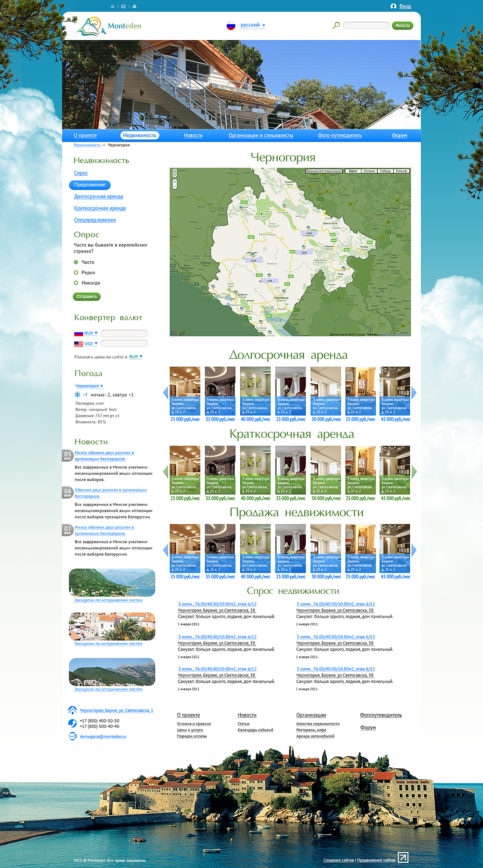
Task: Open the sitemap icon in top bar
Action: (x=134, y=6)
